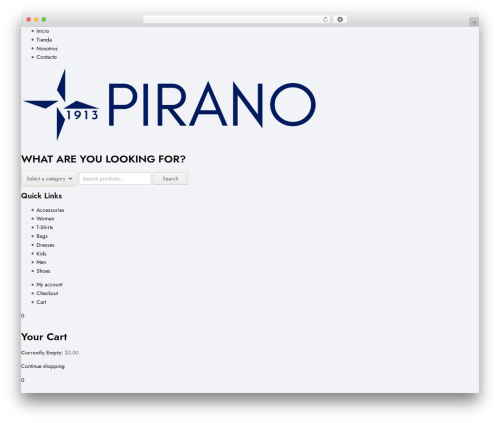Click the Pirano 1913 logo
The width and height of the screenshot is (500, 423).
(x=169, y=105)
